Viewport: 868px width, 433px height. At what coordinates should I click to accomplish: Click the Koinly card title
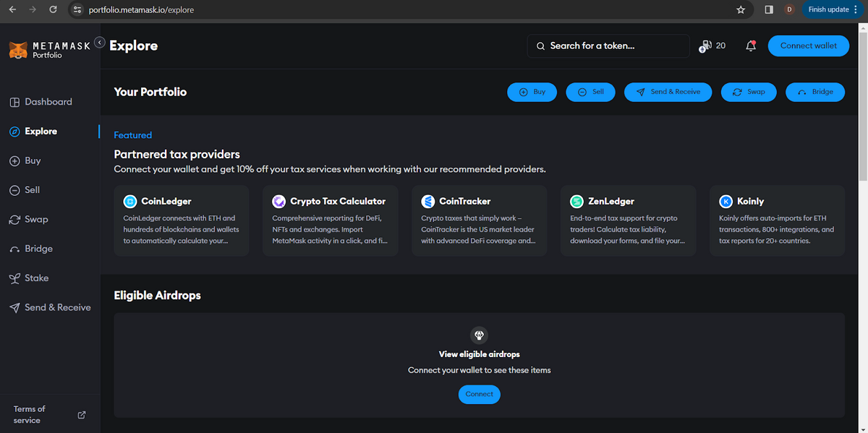point(751,201)
